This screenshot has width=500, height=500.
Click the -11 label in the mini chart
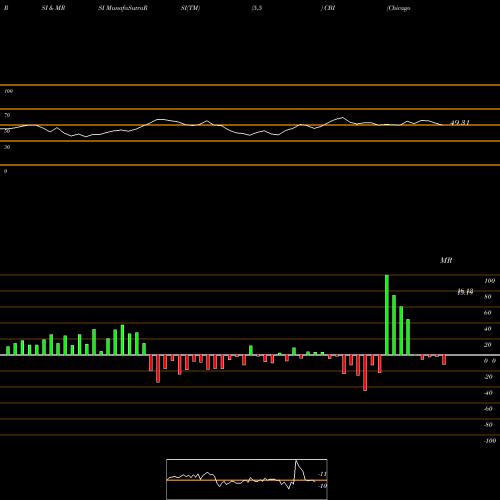tap(322, 474)
